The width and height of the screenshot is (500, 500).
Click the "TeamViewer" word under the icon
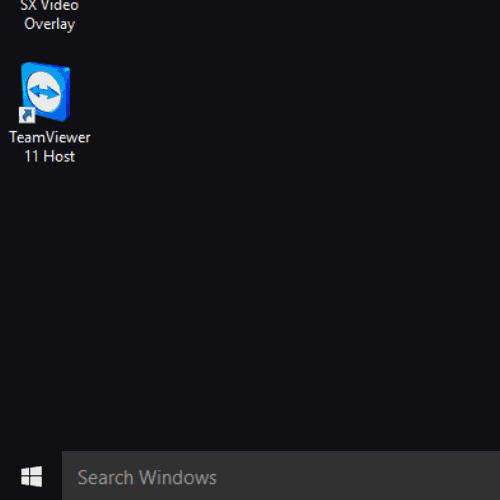50,137
